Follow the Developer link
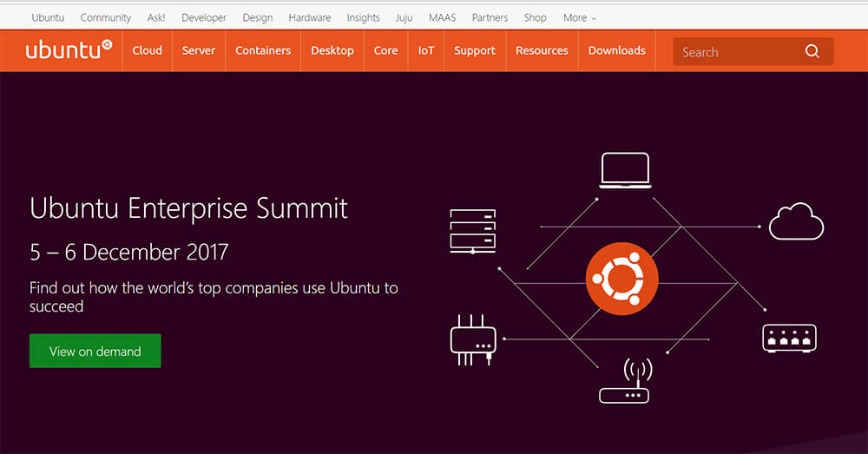The height and width of the screenshot is (454, 868). tap(204, 17)
